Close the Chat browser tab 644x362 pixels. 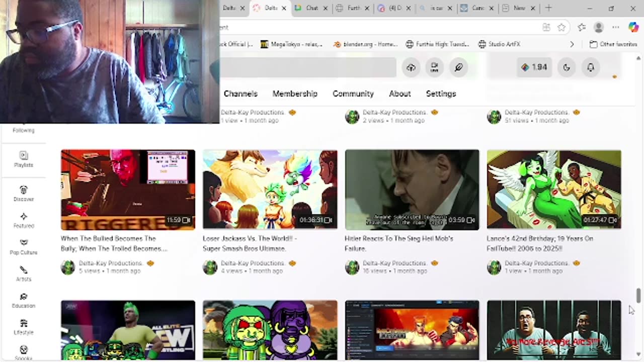tap(326, 8)
